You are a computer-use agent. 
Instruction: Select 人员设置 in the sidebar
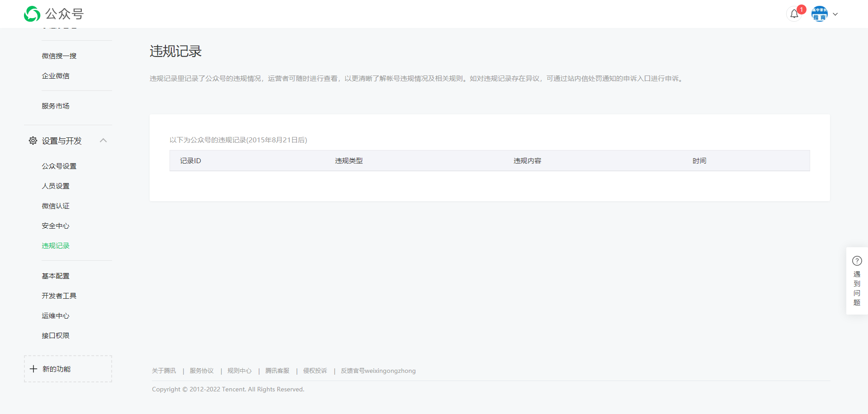point(56,186)
